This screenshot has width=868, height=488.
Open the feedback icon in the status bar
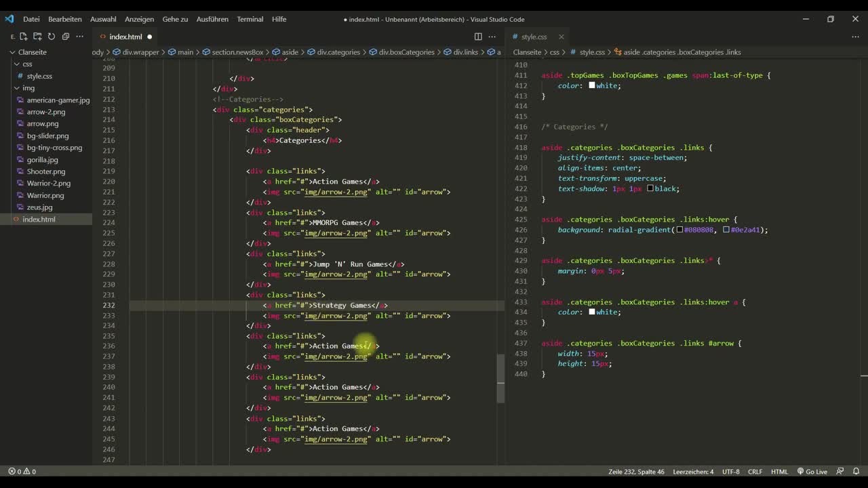click(840, 472)
